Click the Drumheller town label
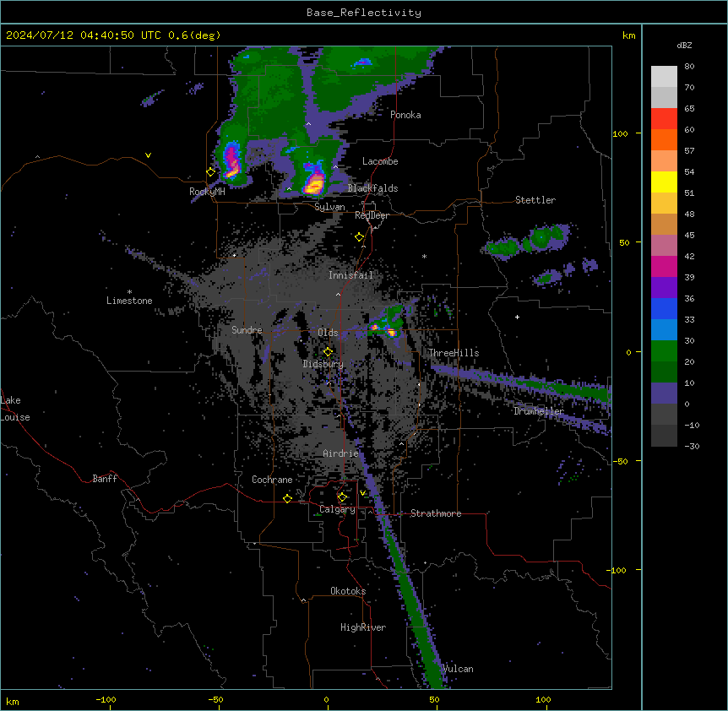 539,411
